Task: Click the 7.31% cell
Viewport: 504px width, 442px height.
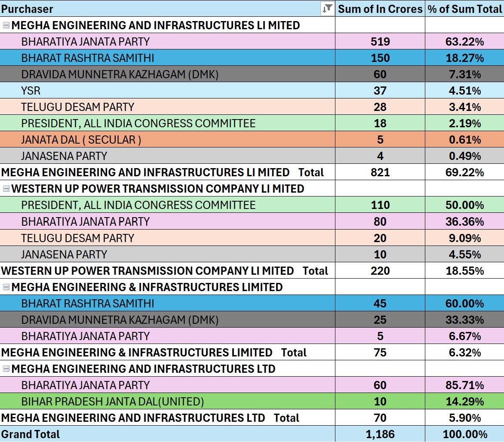Action: coord(464,74)
